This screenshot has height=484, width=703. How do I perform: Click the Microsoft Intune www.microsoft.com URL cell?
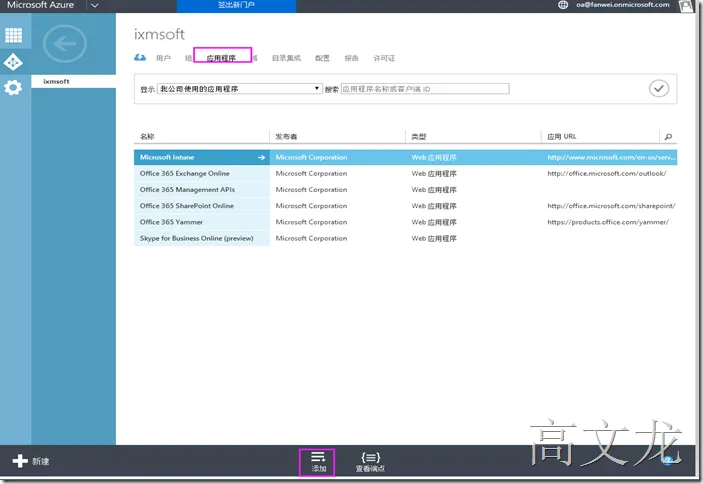(612, 157)
